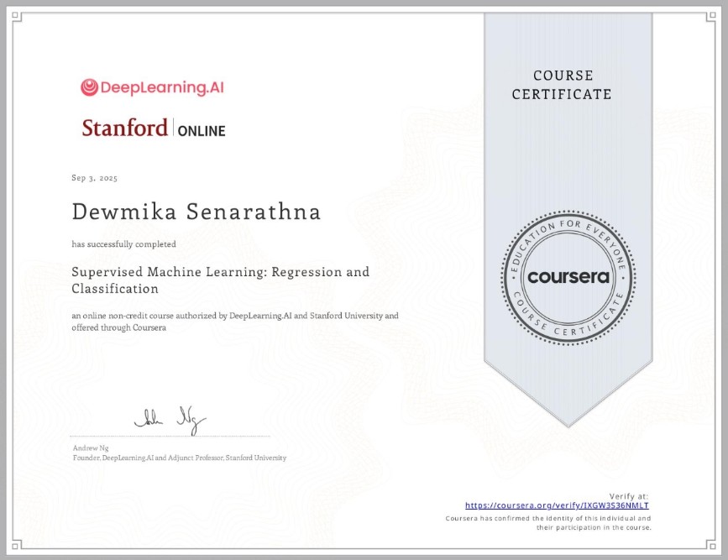Image resolution: width=728 pixels, height=560 pixels.
Task: Click the Founder and Adjunct Professor title line
Action: click(180, 458)
